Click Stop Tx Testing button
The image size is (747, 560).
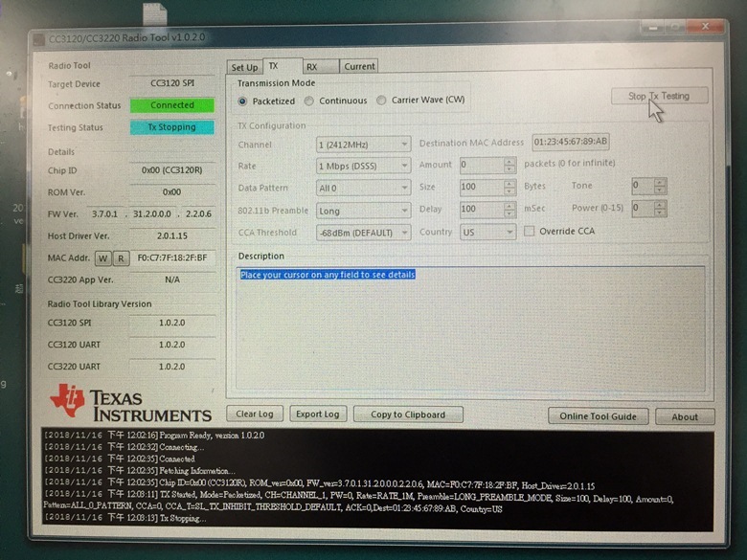[x=659, y=96]
